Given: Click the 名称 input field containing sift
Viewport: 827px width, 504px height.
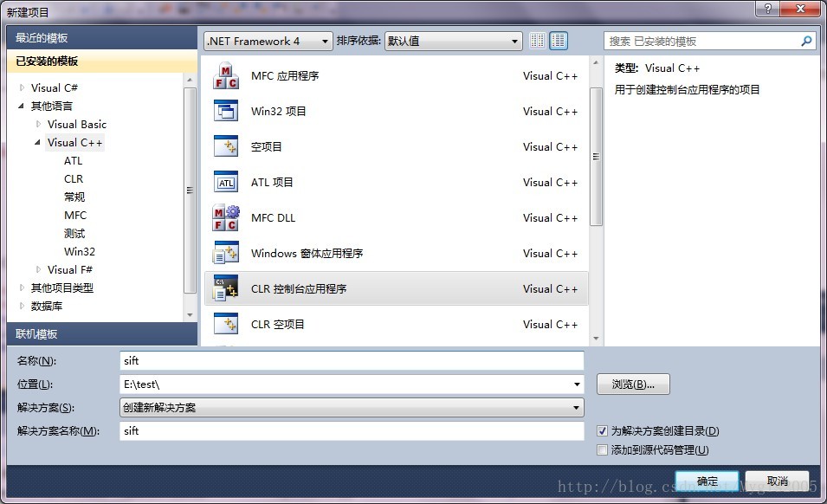Looking at the screenshot, I should [x=352, y=360].
